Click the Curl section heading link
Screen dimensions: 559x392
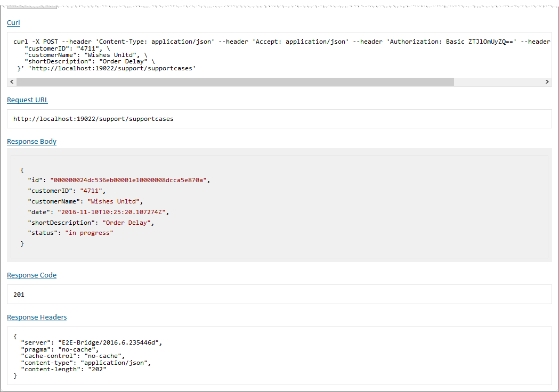(x=13, y=23)
